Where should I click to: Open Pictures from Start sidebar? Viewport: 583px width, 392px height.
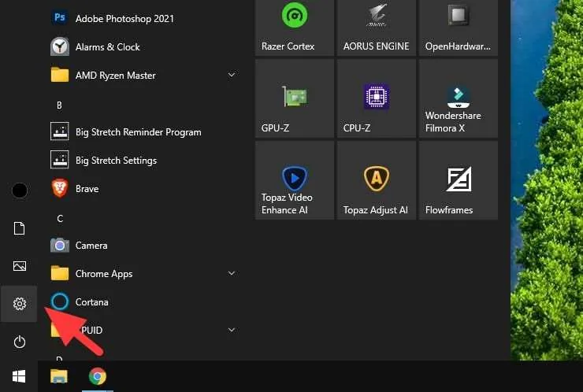point(20,266)
